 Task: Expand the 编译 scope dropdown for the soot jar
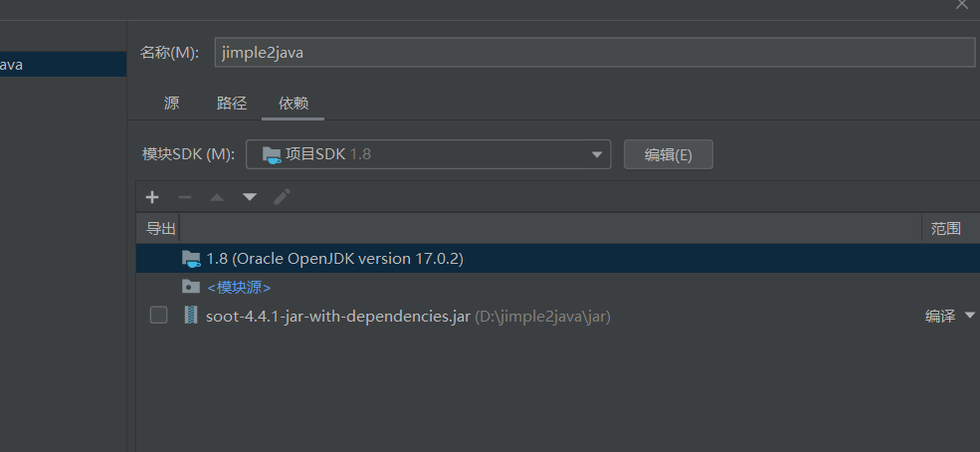[970, 316]
